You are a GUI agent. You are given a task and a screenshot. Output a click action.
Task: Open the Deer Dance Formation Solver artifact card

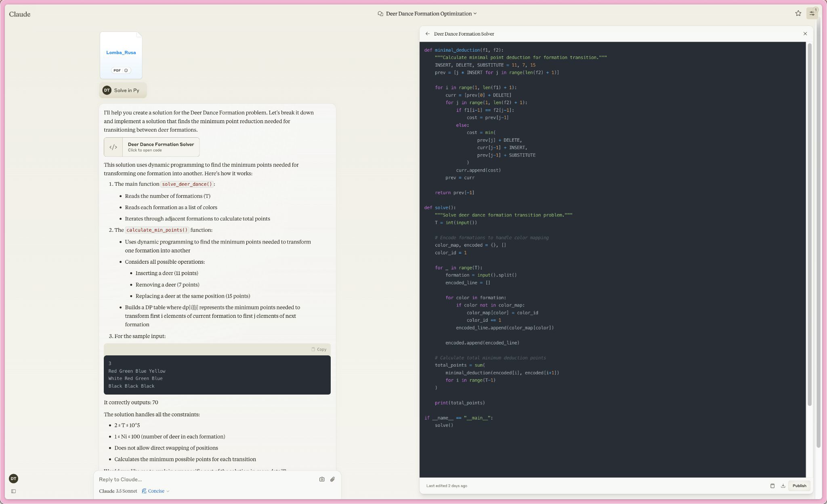pyautogui.click(x=152, y=147)
